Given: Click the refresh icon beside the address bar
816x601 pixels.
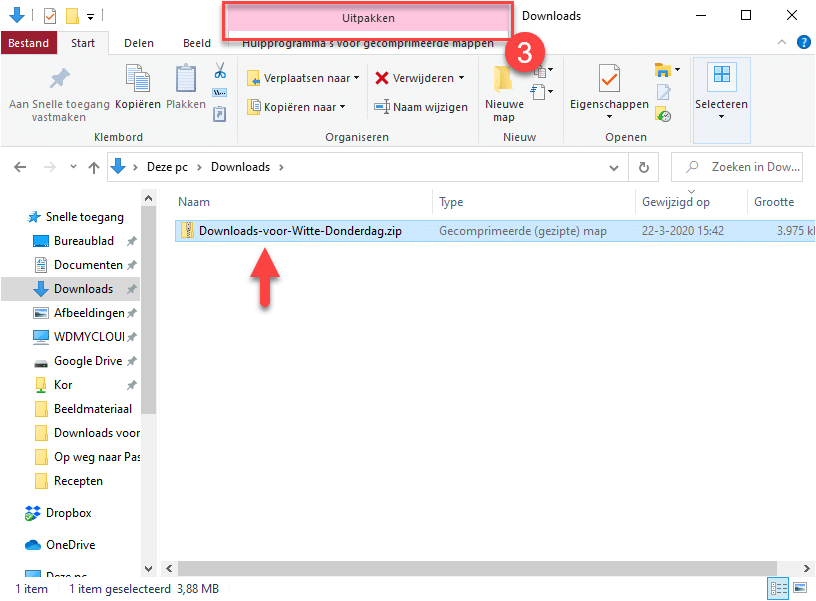Looking at the screenshot, I should point(645,167).
